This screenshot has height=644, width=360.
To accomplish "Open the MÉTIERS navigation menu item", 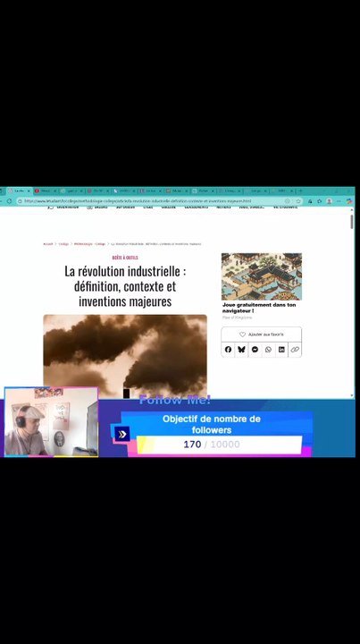I will point(223,208).
